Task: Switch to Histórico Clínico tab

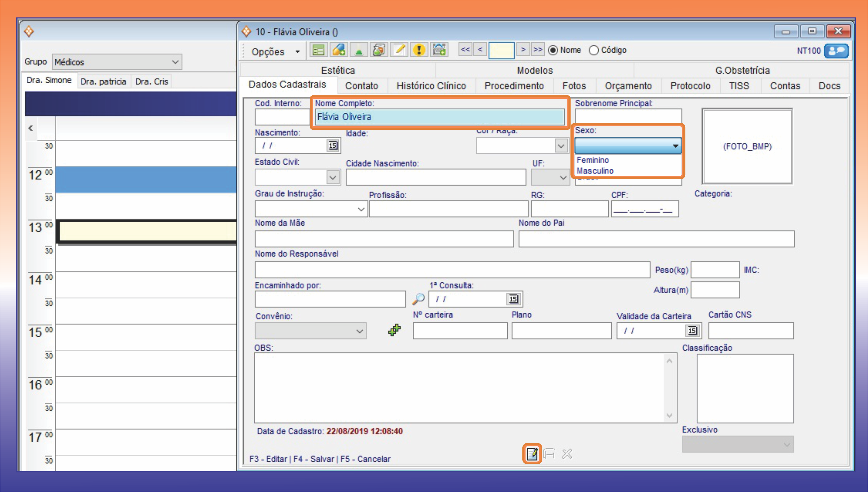Action: tap(431, 86)
